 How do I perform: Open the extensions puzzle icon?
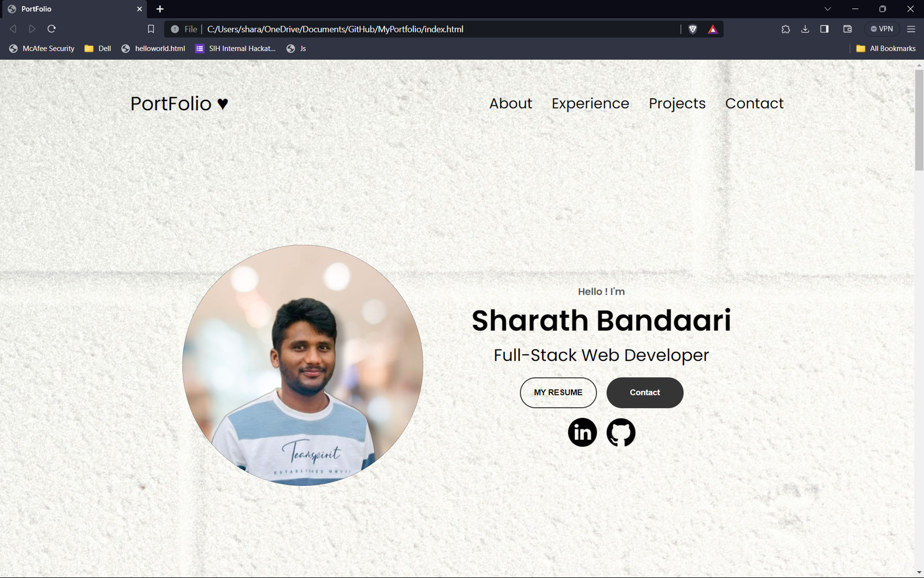(785, 29)
